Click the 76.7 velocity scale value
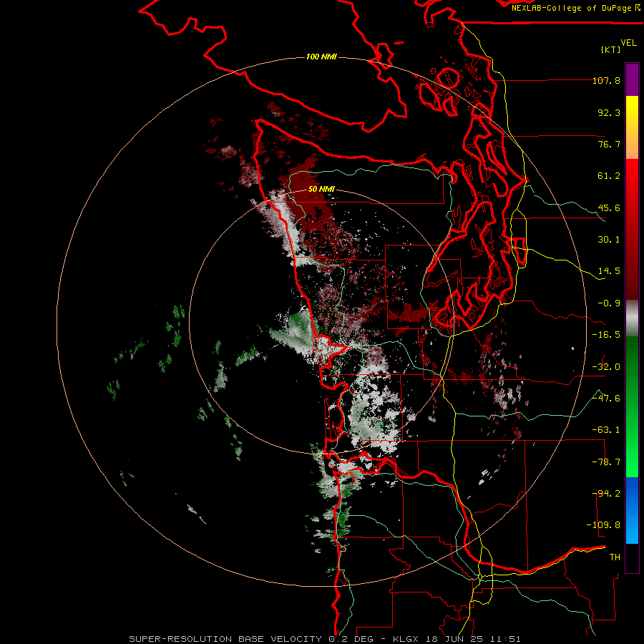644x644 pixels. pos(609,144)
